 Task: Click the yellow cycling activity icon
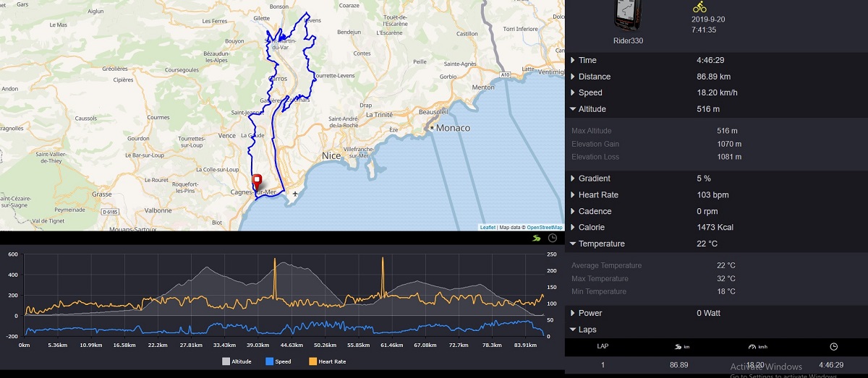pos(699,7)
